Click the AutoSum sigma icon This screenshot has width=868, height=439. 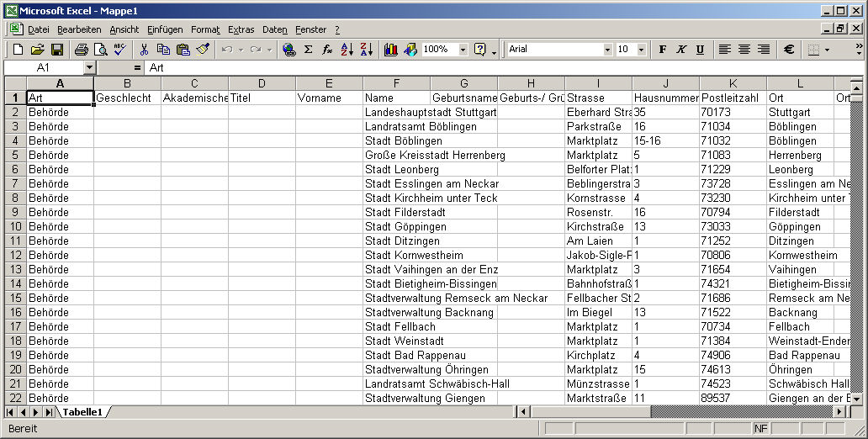[308, 50]
